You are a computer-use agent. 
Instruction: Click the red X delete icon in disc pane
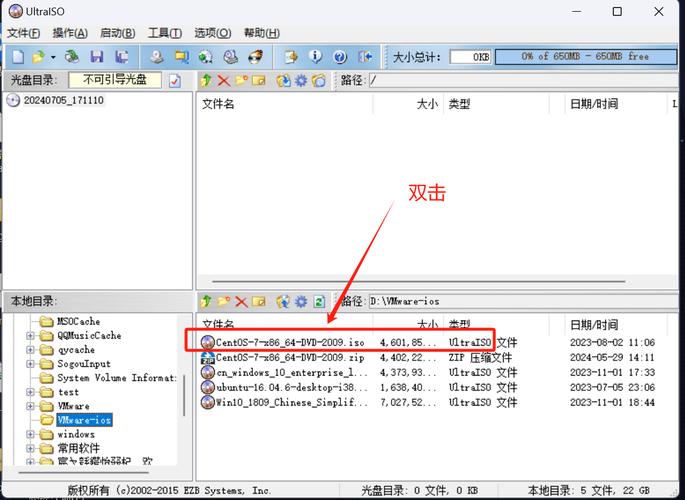click(224, 80)
